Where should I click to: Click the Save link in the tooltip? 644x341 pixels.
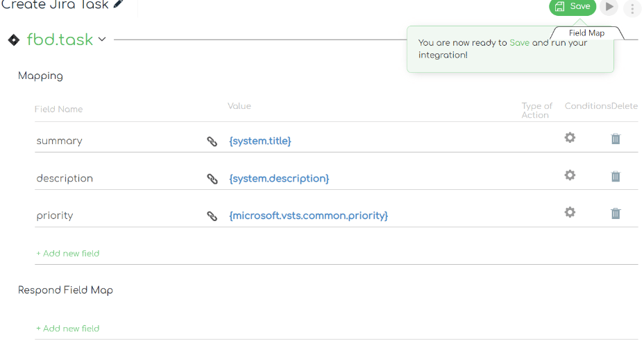point(519,43)
